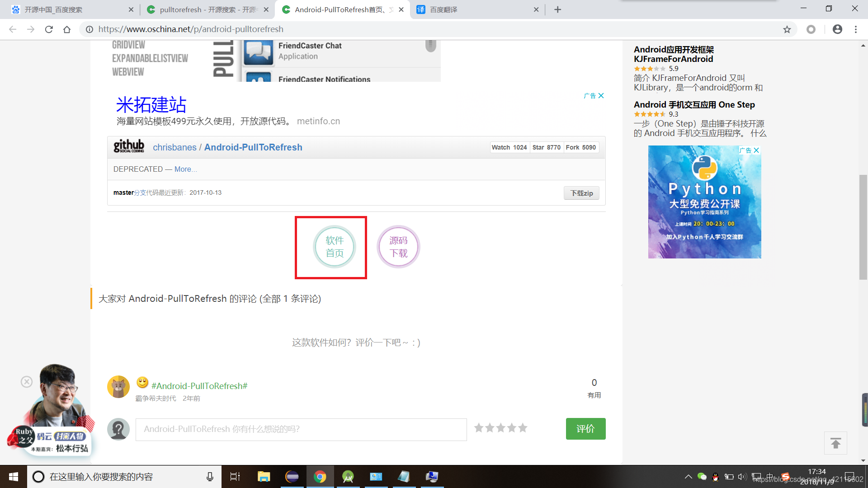Viewport: 868px width, 488px height.
Task: Open 软件首页 circular button
Action: coord(335,247)
